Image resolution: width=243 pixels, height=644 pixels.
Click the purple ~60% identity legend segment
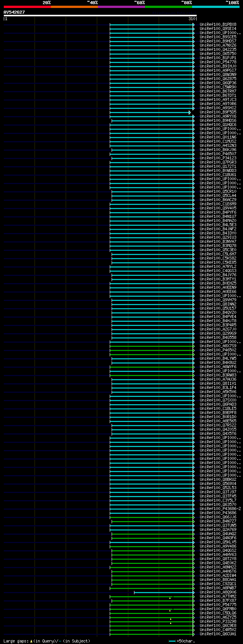click(x=121, y=6)
